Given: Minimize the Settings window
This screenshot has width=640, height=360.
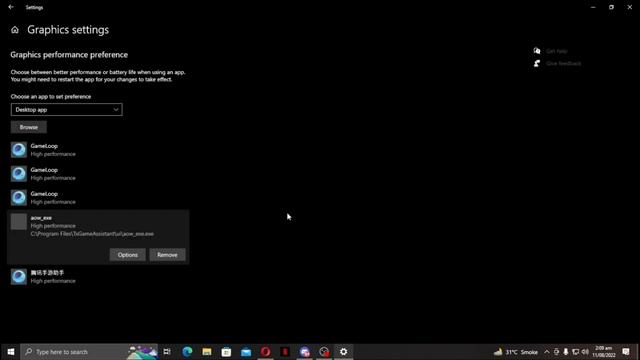Looking at the screenshot, I should [593, 7].
